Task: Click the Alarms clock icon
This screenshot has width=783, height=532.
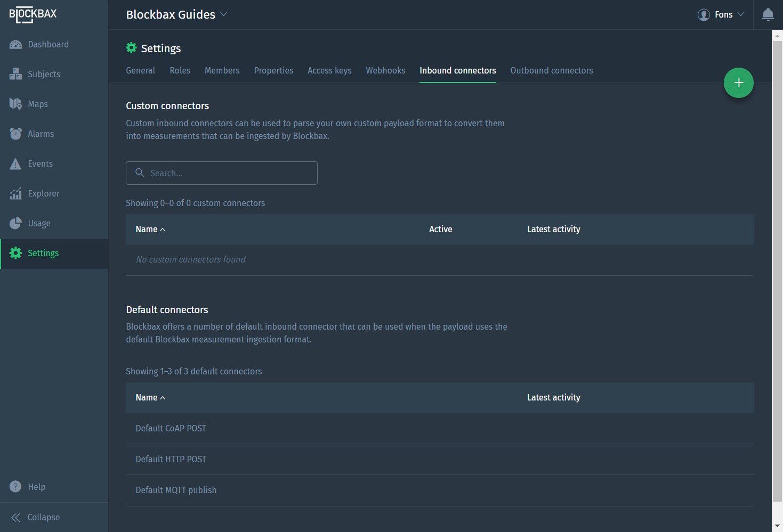Action: (15, 134)
